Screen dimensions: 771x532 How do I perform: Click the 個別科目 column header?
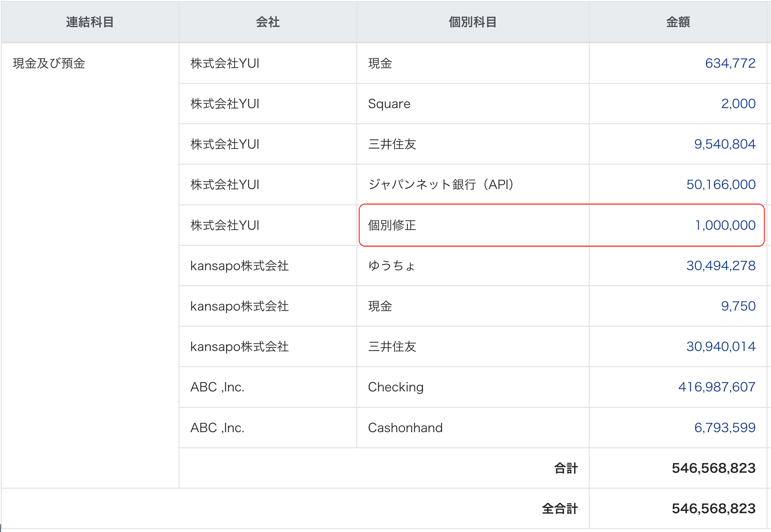click(x=472, y=22)
